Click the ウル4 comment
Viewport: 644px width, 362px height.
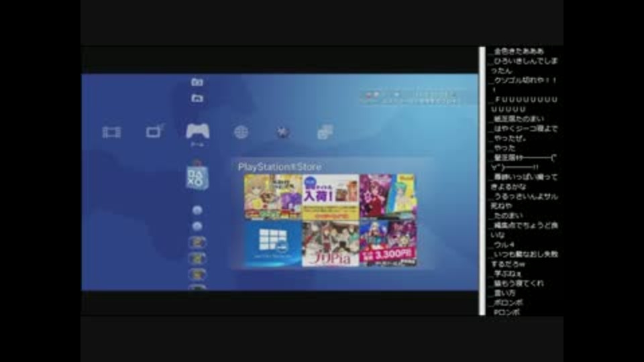click(x=504, y=245)
